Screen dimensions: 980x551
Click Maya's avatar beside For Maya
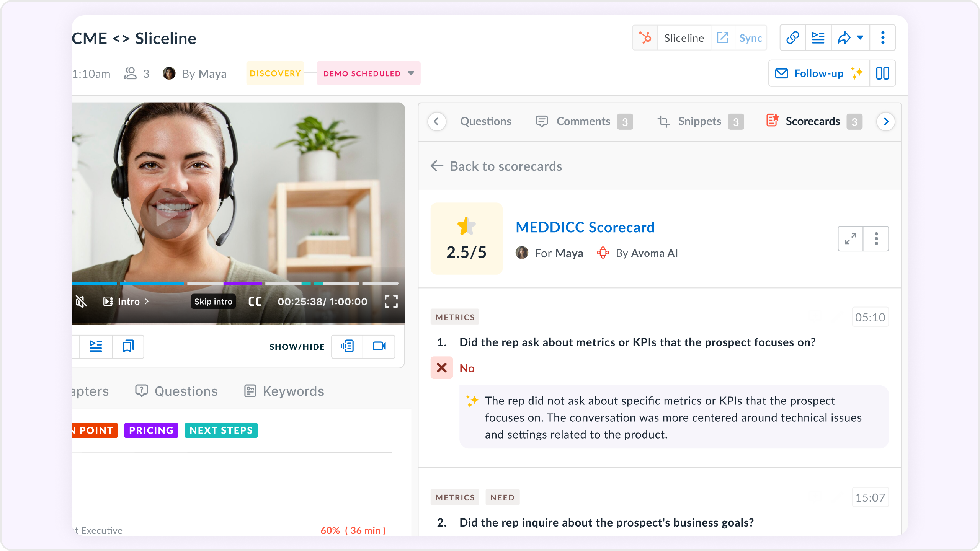point(522,253)
